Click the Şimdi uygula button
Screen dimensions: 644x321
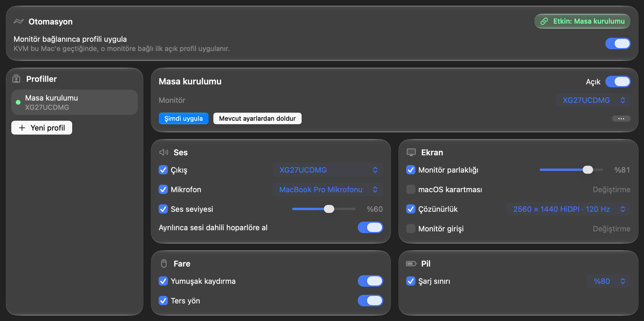tap(184, 119)
